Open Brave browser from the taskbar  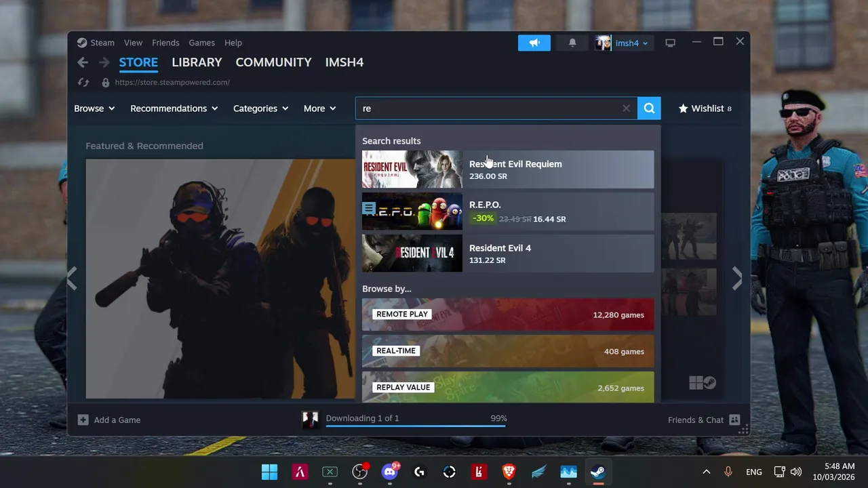click(x=509, y=472)
